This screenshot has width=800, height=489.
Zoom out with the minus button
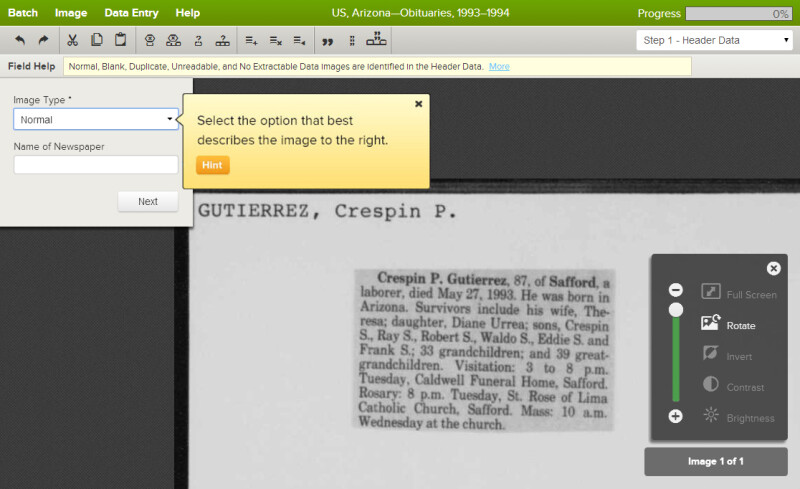click(x=676, y=290)
